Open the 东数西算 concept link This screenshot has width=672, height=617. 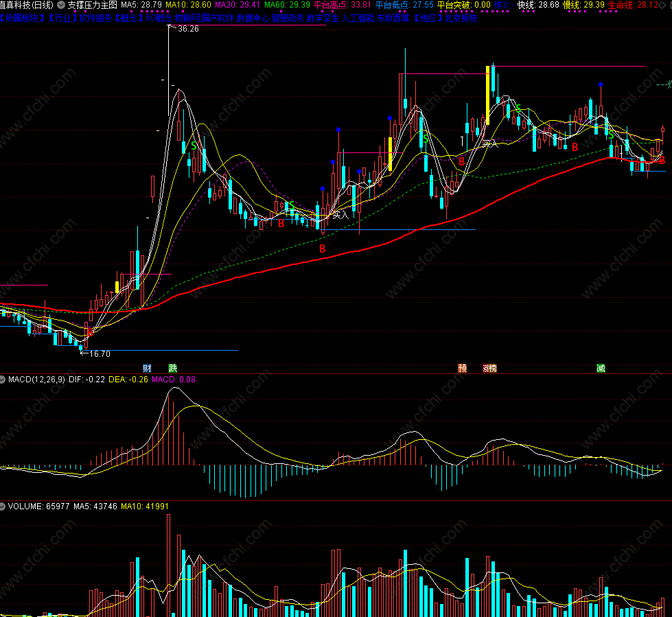point(393,18)
